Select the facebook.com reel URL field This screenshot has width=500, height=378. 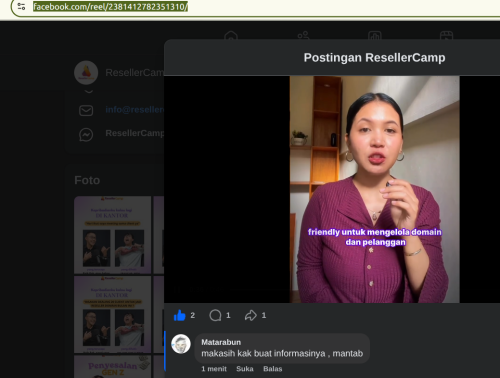point(110,6)
